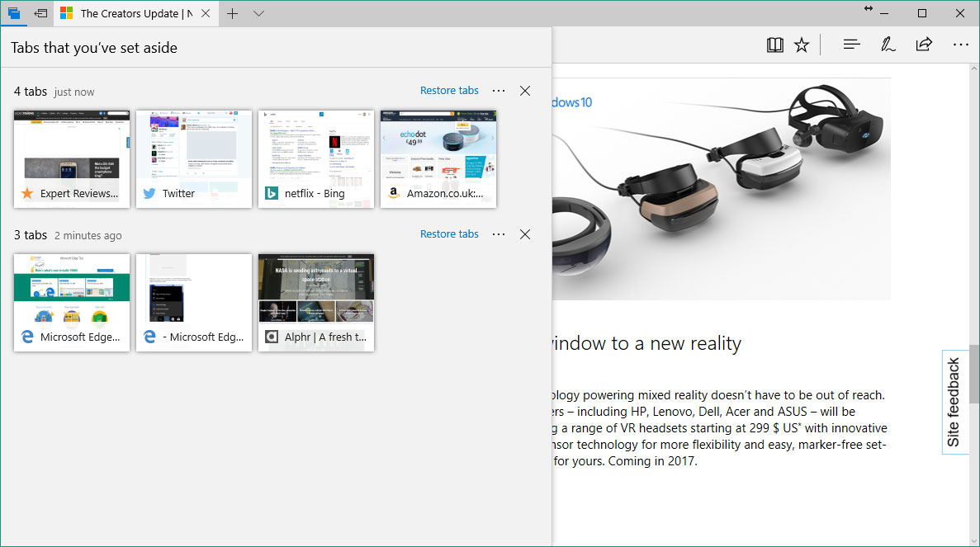Open the Expert Reviews tab thumbnail

(72, 158)
